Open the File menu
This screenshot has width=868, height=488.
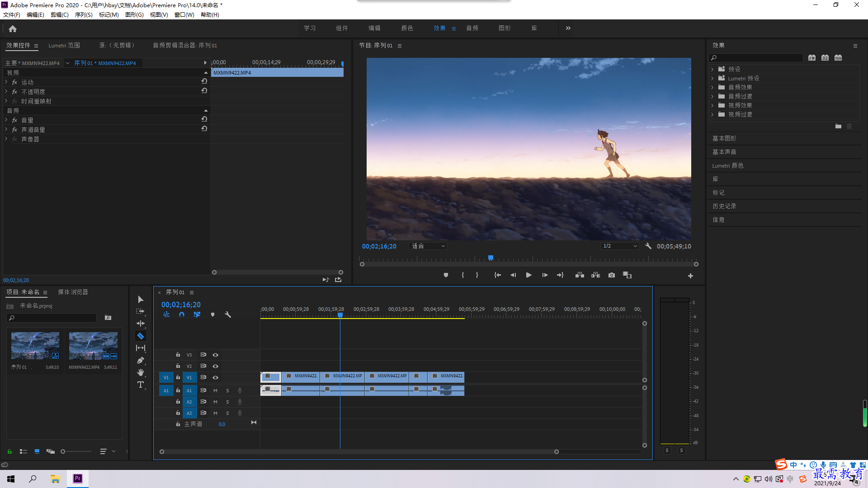click(x=12, y=15)
